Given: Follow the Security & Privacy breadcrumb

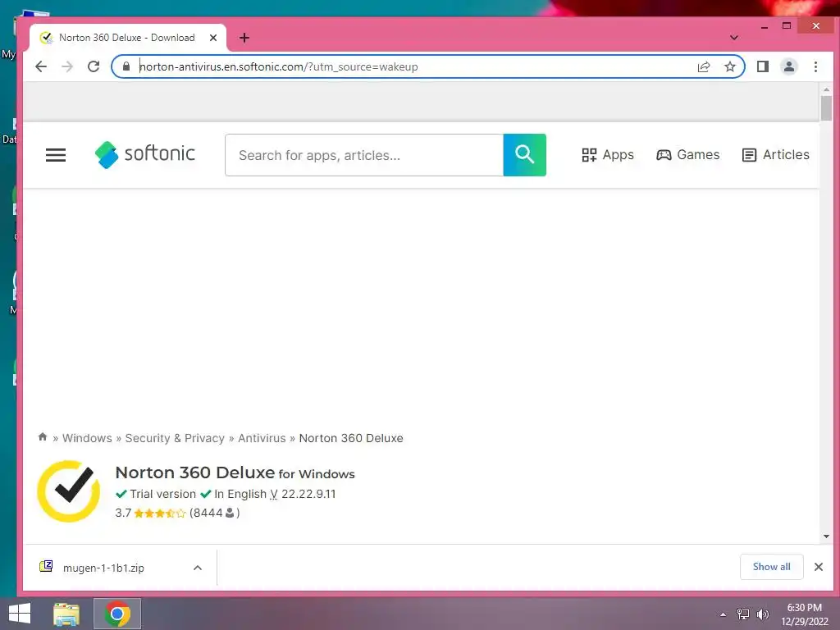Looking at the screenshot, I should [x=175, y=438].
